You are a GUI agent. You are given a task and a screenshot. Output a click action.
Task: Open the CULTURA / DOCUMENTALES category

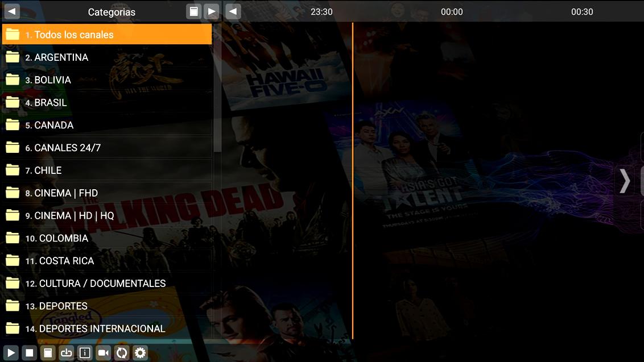[x=107, y=283]
